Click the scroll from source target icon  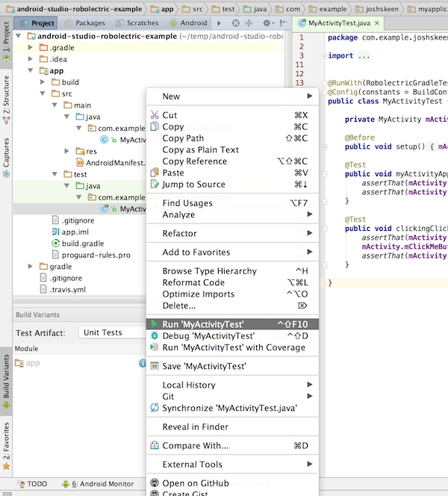pyautogui.click(x=235, y=23)
